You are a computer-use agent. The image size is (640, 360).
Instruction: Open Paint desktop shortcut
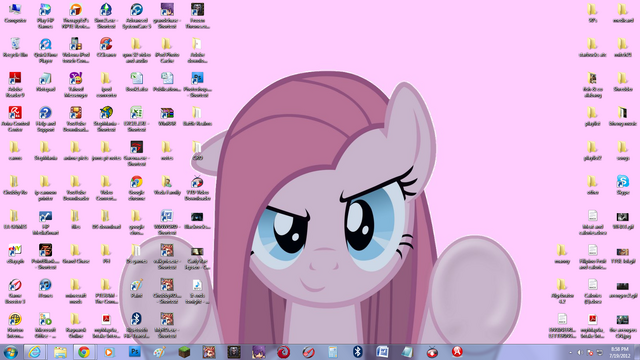136,288
